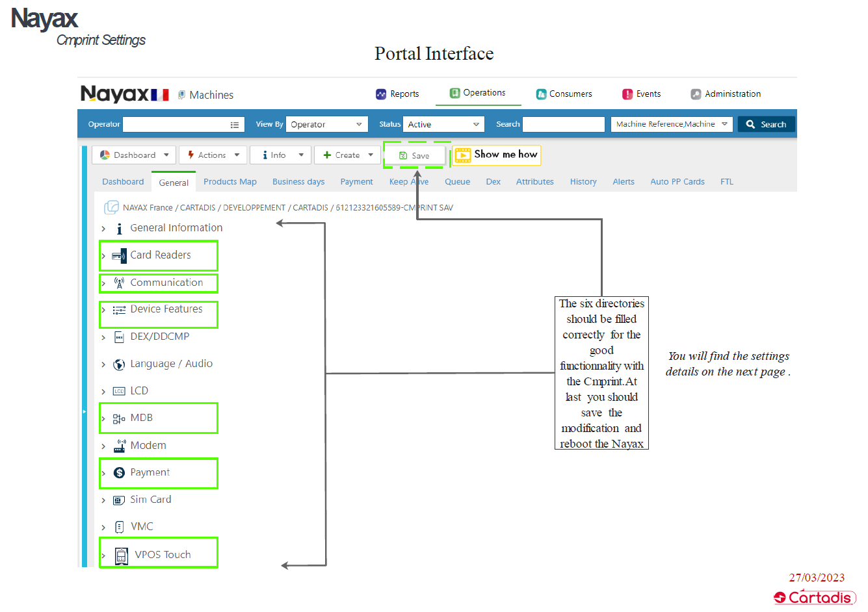This screenshot has width=868, height=612.
Task: Click the Card Readers icon
Action: (x=119, y=256)
